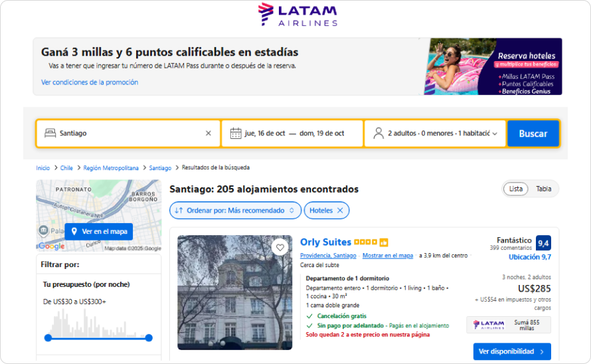591x364 pixels.
Task: Go to Chile breadcrumb
Action: tap(66, 168)
